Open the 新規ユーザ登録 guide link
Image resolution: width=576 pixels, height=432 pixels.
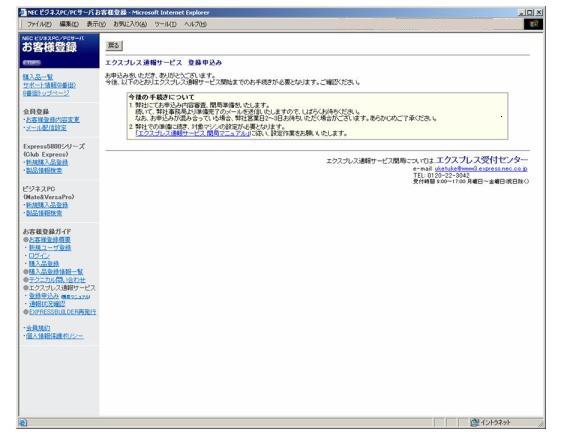click(50, 248)
